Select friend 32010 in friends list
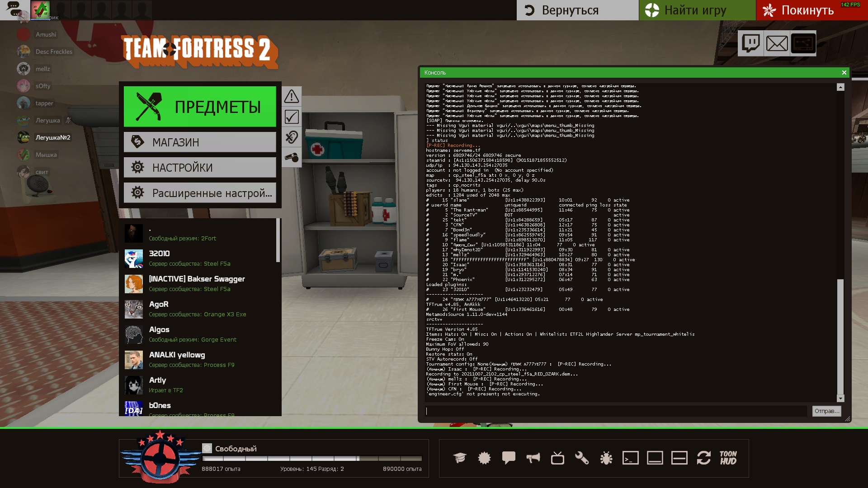 (x=200, y=258)
